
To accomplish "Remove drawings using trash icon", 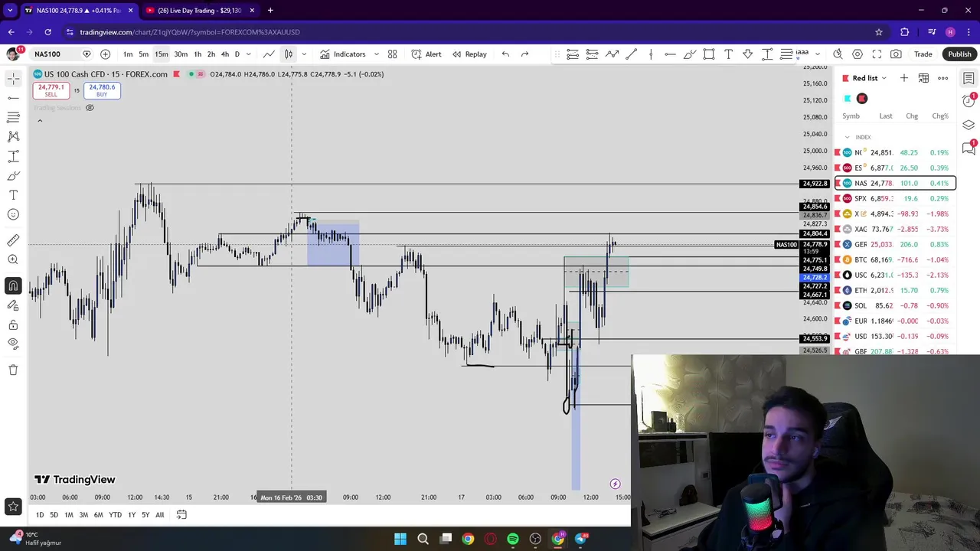I will 13,370.
